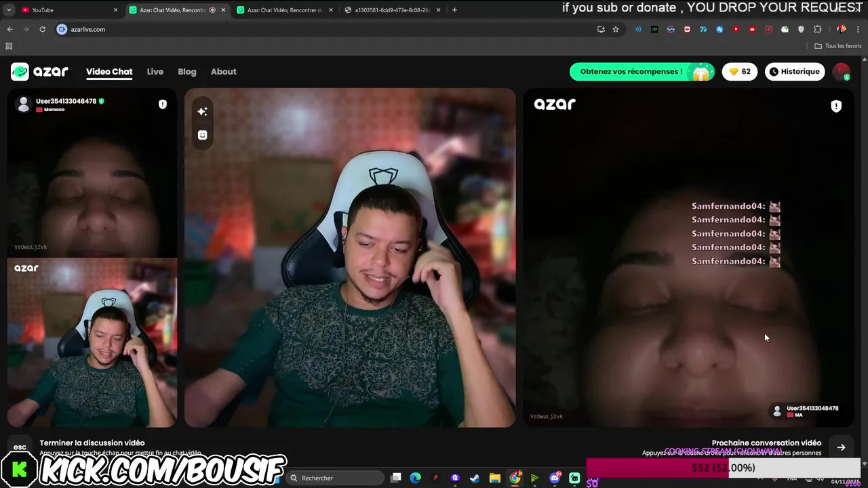This screenshot has height=488, width=868.
Task: Reload the current page
Action: (42, 29)
